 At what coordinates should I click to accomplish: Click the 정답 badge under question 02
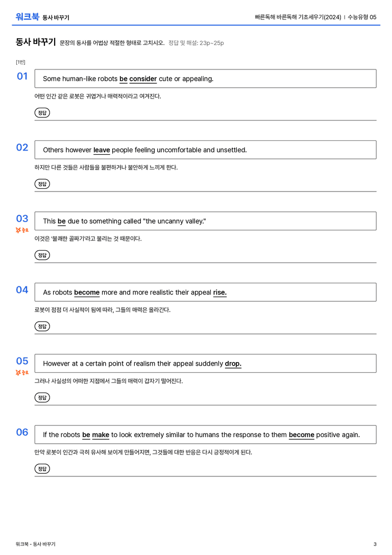[x=42, y=184]
